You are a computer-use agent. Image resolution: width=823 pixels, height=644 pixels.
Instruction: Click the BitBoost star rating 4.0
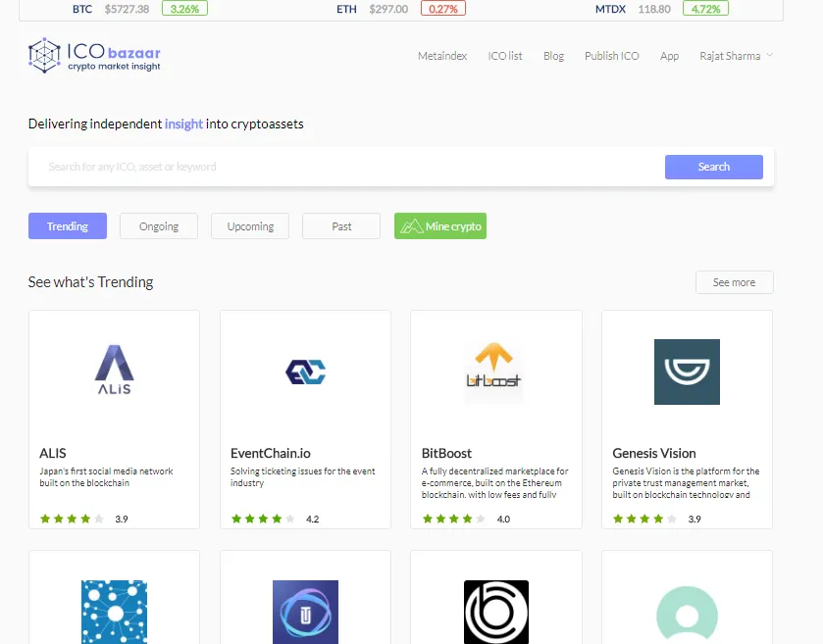point(466,520)
